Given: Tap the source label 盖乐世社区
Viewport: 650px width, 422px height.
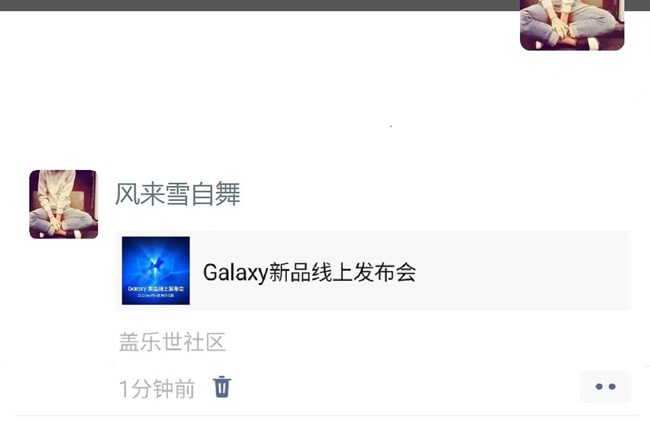Looking at the screenshot, I should (172, 342).
